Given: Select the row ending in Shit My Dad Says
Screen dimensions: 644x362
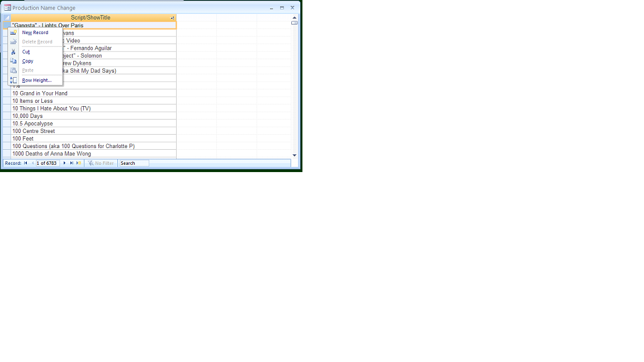Looking at the screenshot, I should tap(119, 70).
